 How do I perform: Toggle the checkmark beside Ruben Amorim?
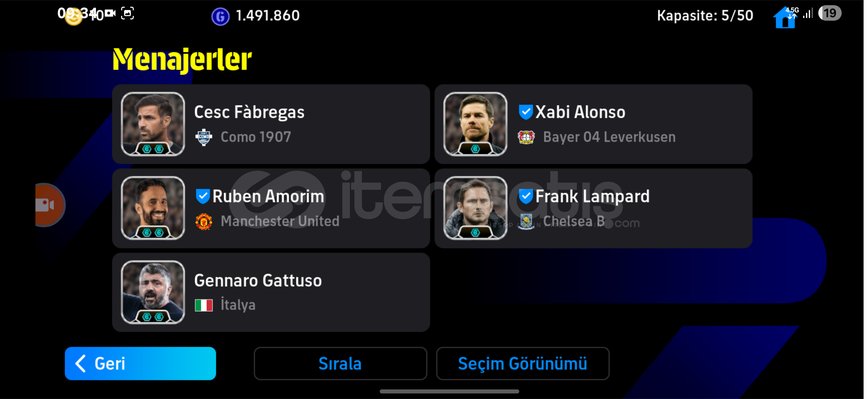(203, 196)
